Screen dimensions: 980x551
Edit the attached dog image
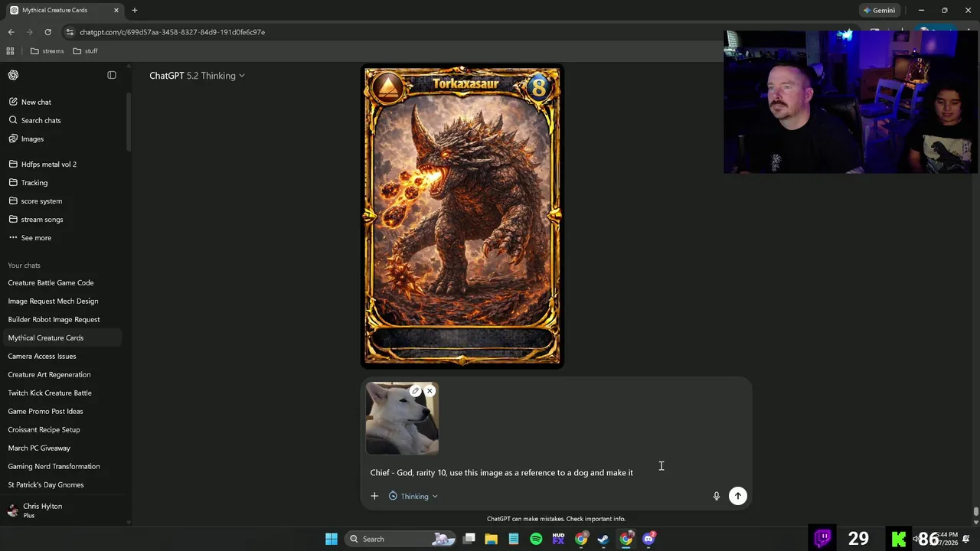pos(416,391)
